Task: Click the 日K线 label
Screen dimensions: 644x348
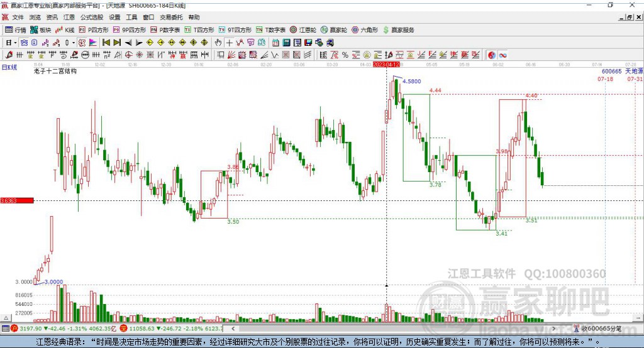Action: point(9,67)
